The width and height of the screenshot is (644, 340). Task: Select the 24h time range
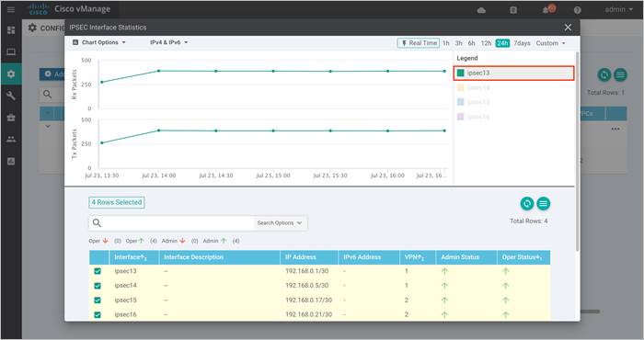pos(502,43)
